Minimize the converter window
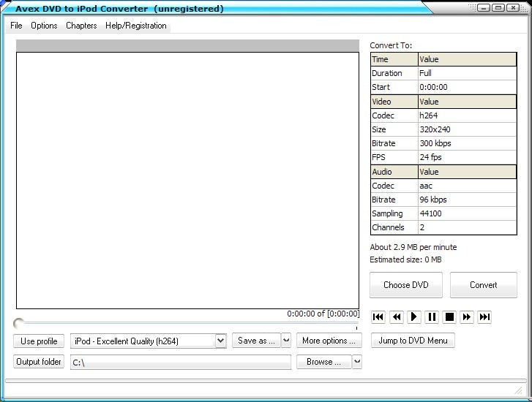Viewport: 532px width, 402px height. pyautogui.click(x=484, y=7)
